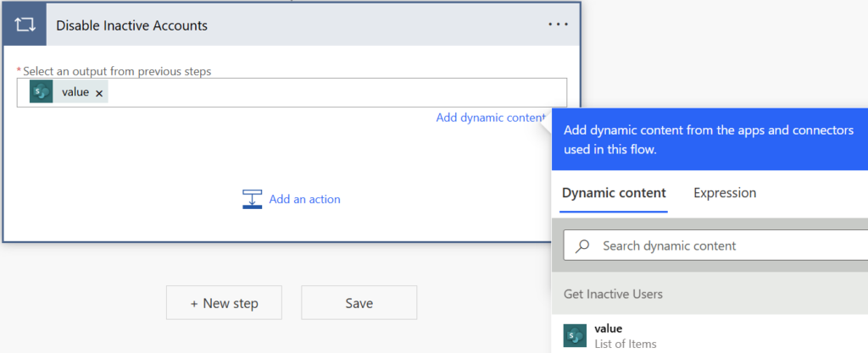This screenshot has width=868, height=353.
Task: Switch to the Dynamic content tab
Action: pyautogui.click(x=614, y=193)
